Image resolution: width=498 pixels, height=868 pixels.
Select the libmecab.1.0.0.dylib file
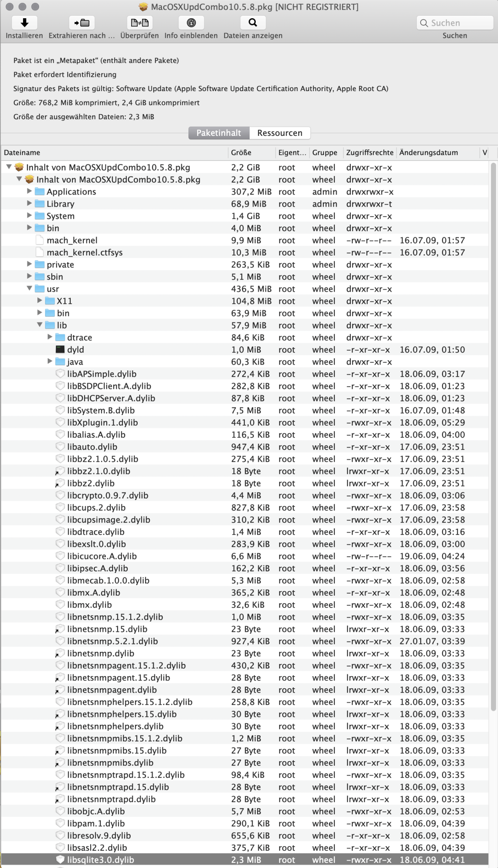(245, 580)
